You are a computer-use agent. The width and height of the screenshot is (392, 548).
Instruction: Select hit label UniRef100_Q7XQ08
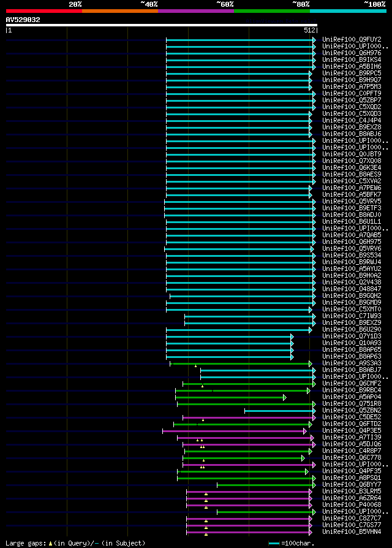point(352,161)
